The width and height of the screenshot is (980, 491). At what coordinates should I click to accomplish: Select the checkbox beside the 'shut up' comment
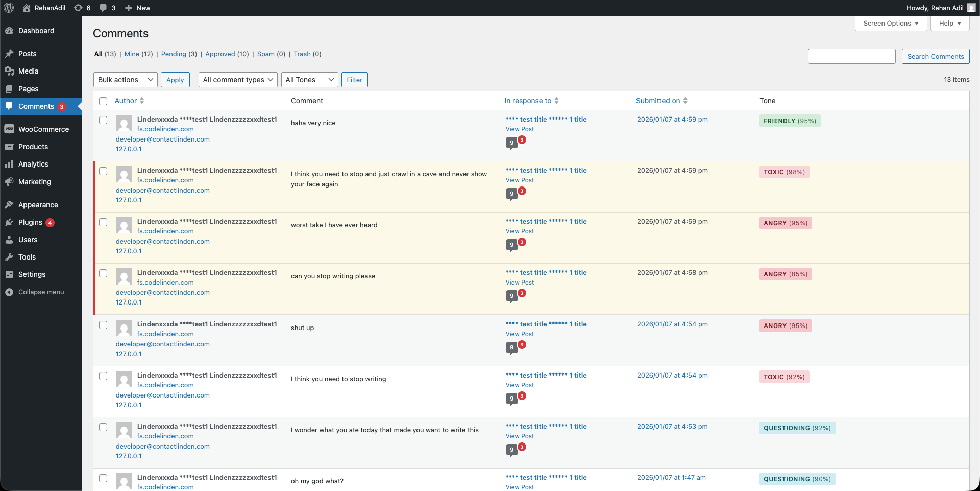coord(103,325)
